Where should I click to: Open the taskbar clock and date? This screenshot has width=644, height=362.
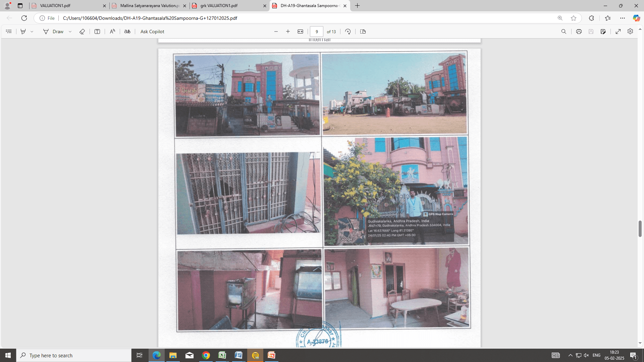pyautogui.click(x=614, y=355)
